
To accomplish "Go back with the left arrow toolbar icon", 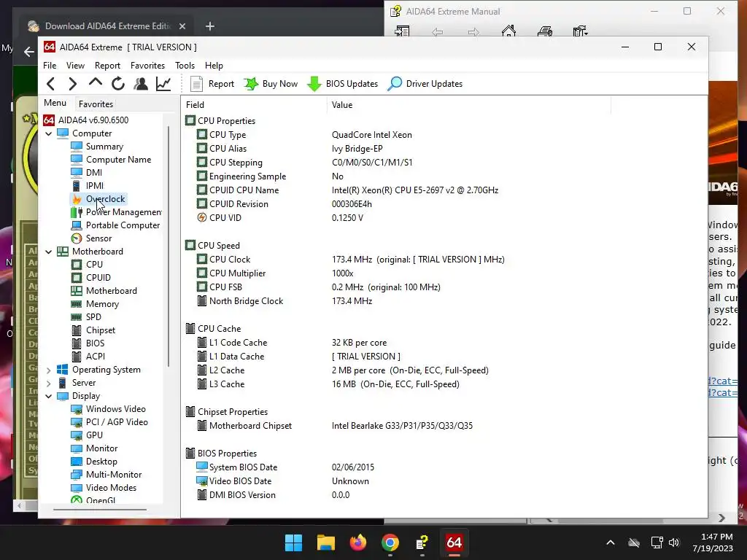I will pos(50,84).
